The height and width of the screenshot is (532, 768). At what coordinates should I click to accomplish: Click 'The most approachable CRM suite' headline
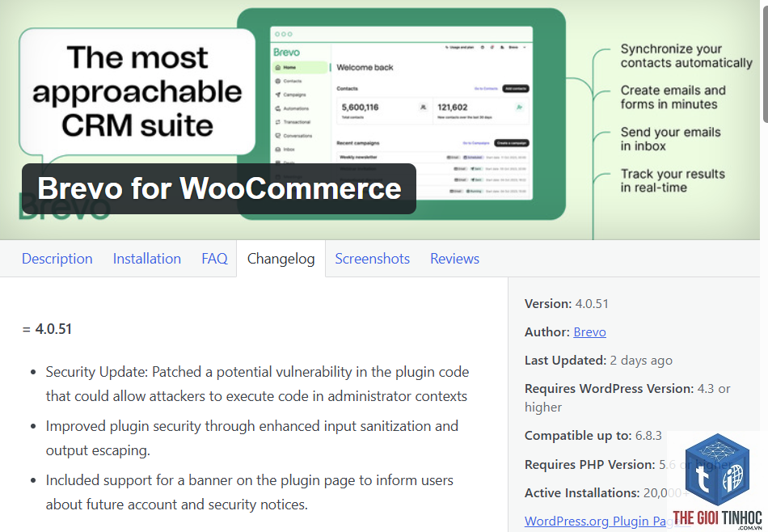(x=137, y=91)
